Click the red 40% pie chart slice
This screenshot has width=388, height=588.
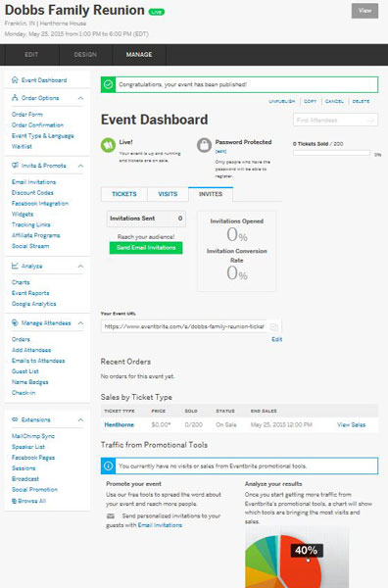(x=302, y=566)
